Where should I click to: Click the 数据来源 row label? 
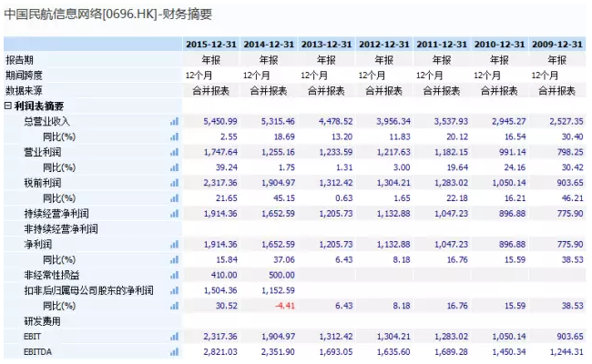(24, 91)
